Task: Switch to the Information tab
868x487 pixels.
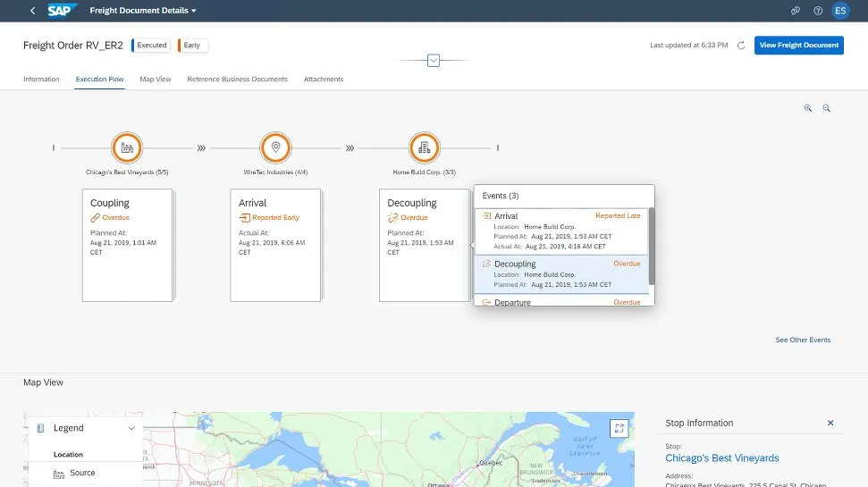Action: [41, 80]
